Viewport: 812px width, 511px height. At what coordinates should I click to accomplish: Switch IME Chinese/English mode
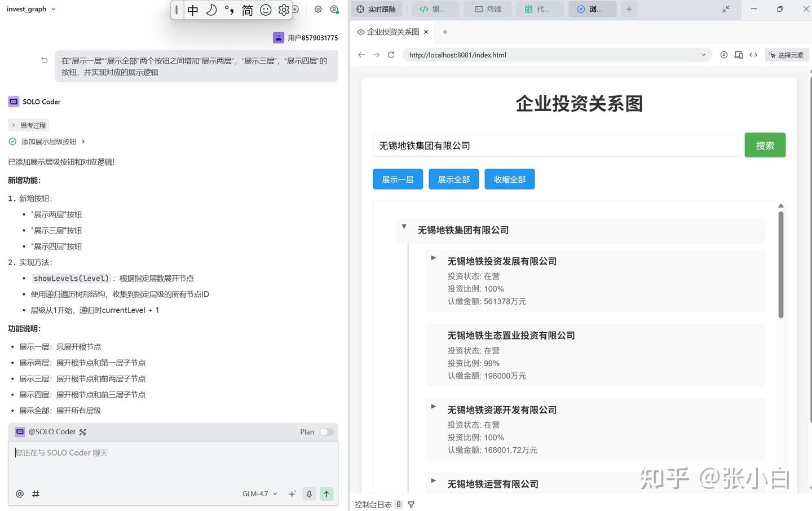pyautogui.click(x=193, y=10)
